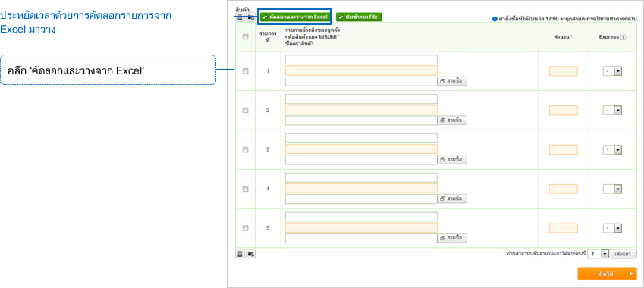This screenshot has width=644, height=288.
Task: Click the 'จำนวน' column header text
Action: [x=562, y=37]
